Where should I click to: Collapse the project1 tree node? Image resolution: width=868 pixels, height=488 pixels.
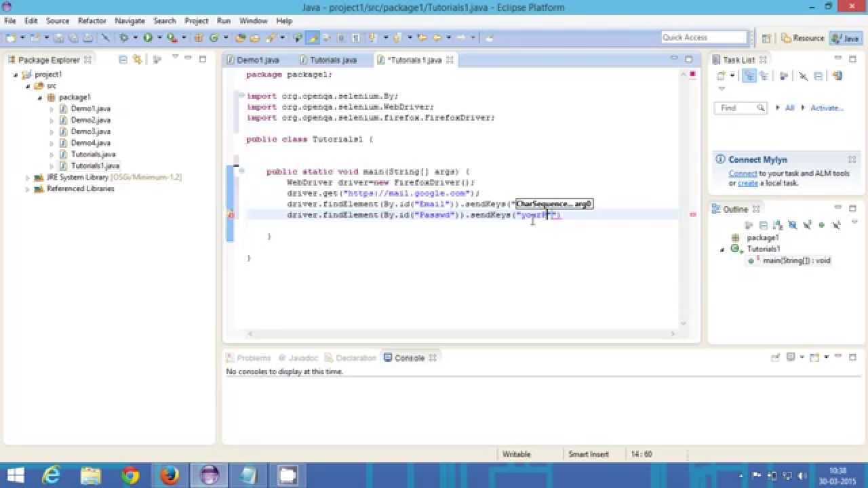[16, 75]
